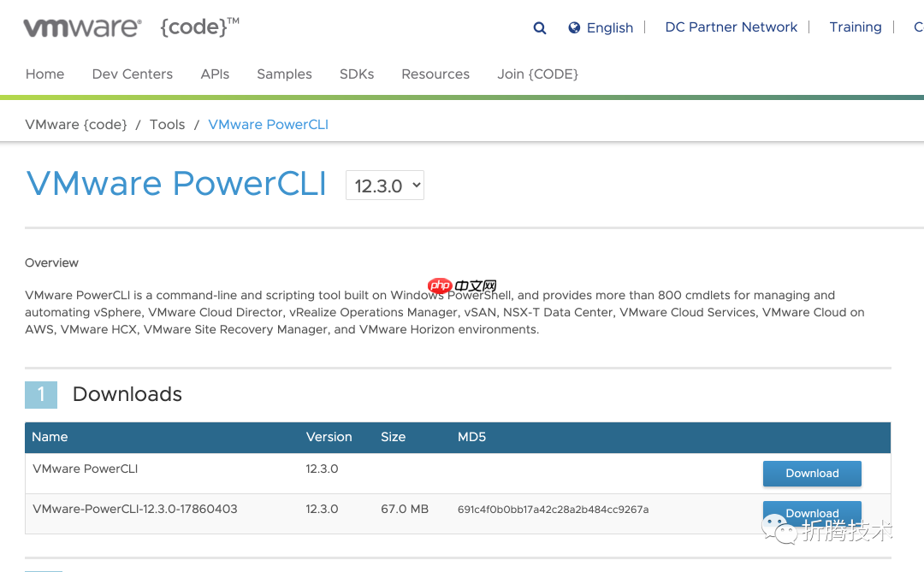Visit DC Partner Network
This screenshot has width=924, height=572.
[731, 27]
